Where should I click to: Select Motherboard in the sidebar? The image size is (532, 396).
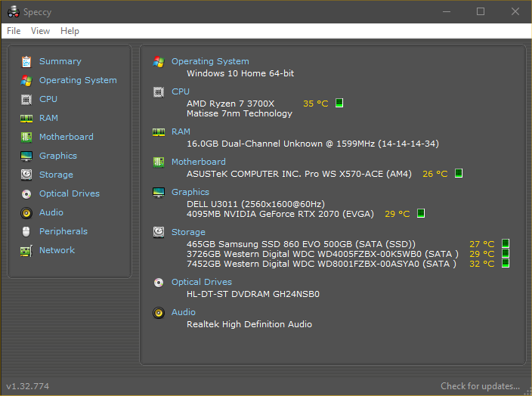[66, 137]
